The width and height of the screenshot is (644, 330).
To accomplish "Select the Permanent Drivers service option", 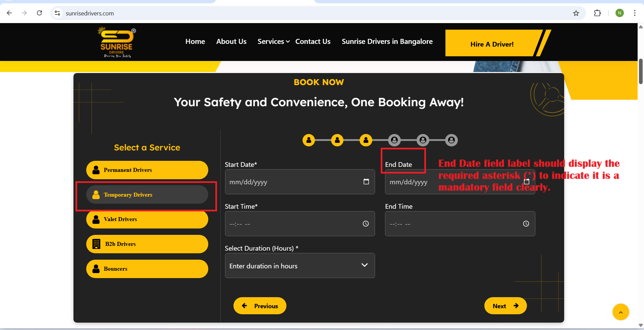I will tap(147, 170).
